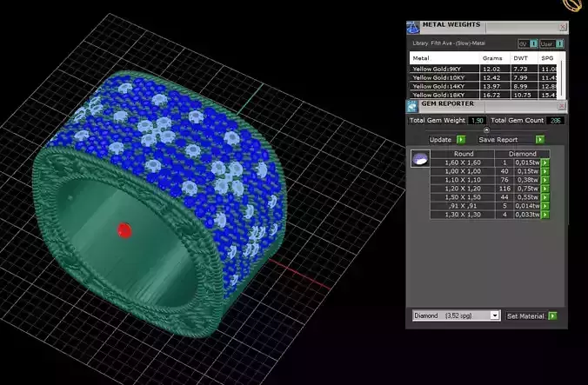Click the green Save Report arrow icon
The width and height of the screenshot is (588, 385).
click(x=540, y=140)
